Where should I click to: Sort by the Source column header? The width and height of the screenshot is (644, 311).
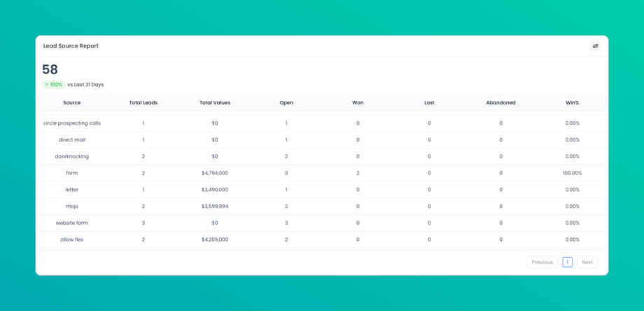pos(72,103)
